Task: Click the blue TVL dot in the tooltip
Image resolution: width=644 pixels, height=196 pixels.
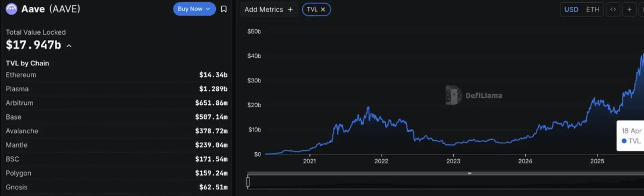Action: [624, 141]
